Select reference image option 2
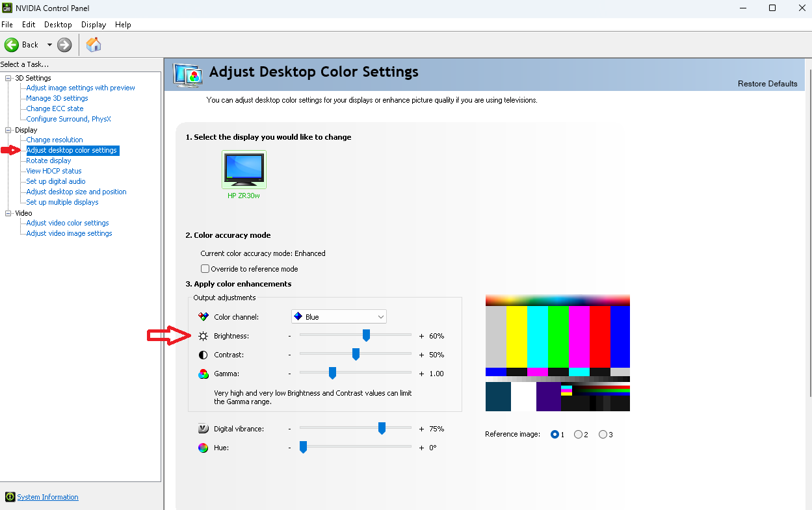This screenshot has height=510, width=812. coord(578,435)
